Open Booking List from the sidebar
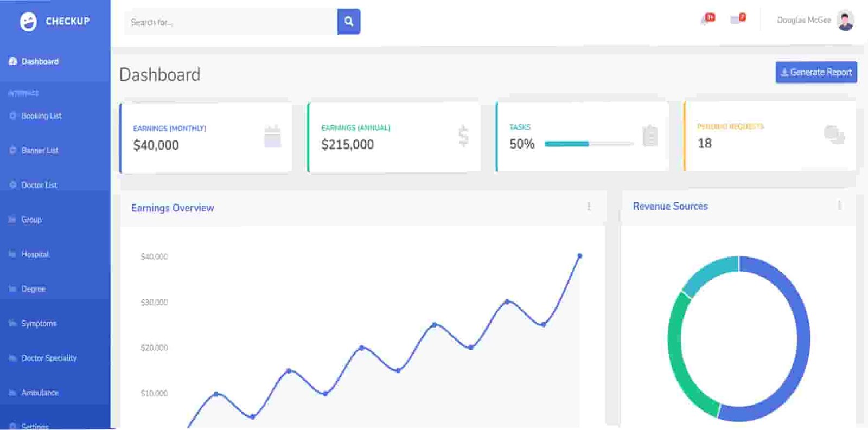This screenshot has height=430, width=868. tap(41, 116)
